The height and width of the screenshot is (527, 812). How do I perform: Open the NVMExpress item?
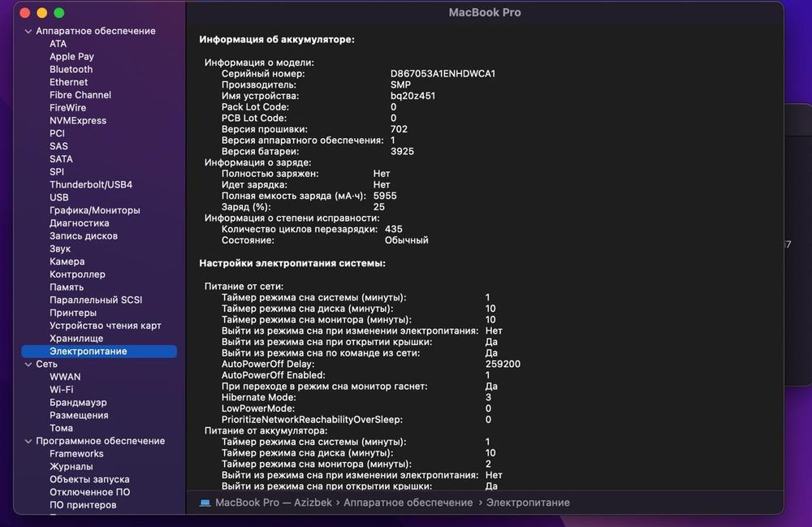[78, 121]
